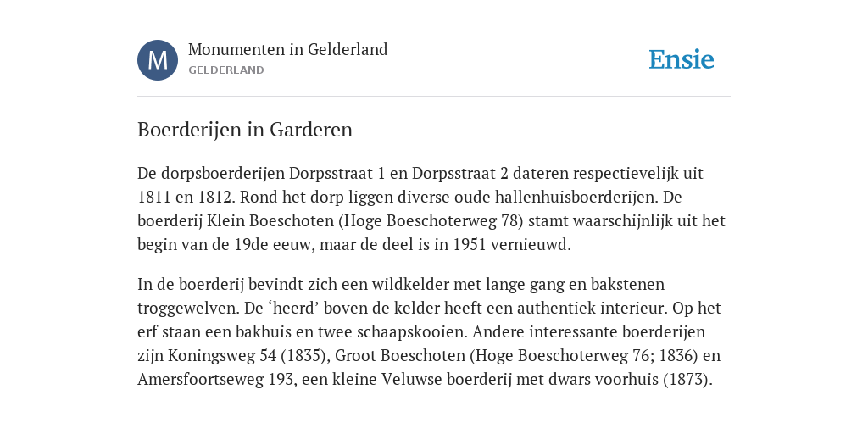Click the second paragraph about the wildkelder
868x434 pixels.
point(430,331)
